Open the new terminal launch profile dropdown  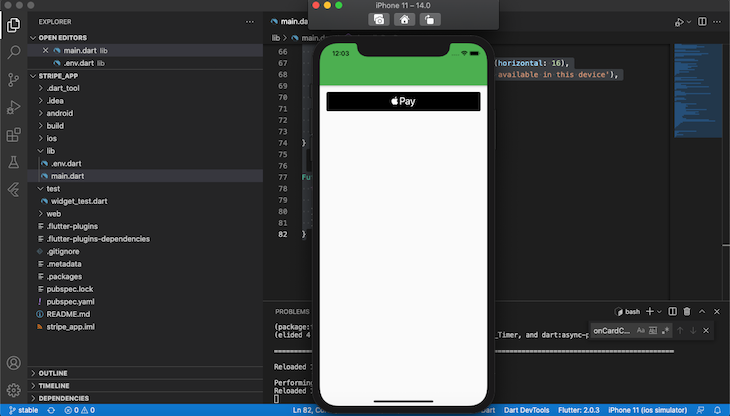[x=659, y=312]
